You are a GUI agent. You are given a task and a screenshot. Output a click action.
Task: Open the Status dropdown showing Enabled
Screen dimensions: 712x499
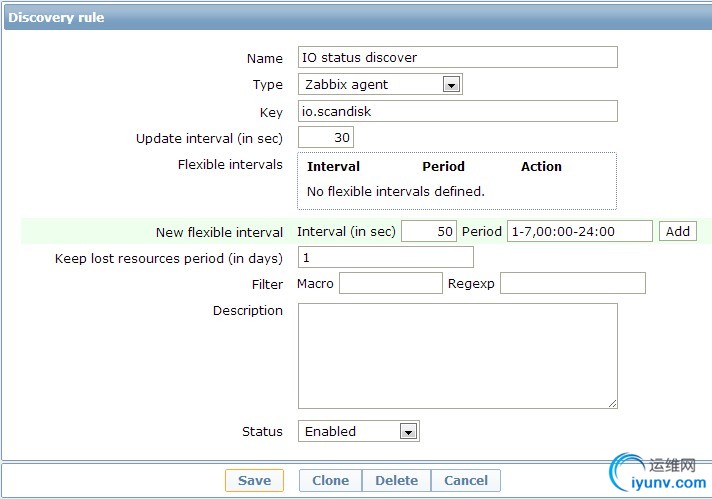coord(359,431)
